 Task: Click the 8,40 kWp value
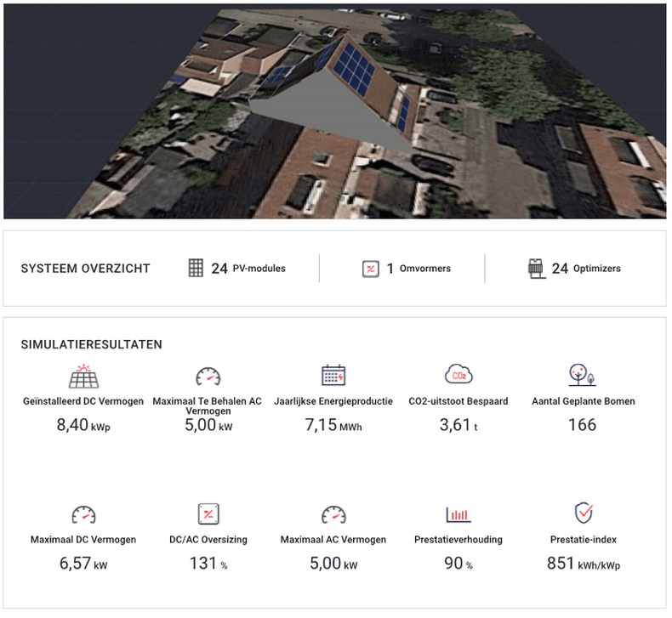[x=83, y=426]
